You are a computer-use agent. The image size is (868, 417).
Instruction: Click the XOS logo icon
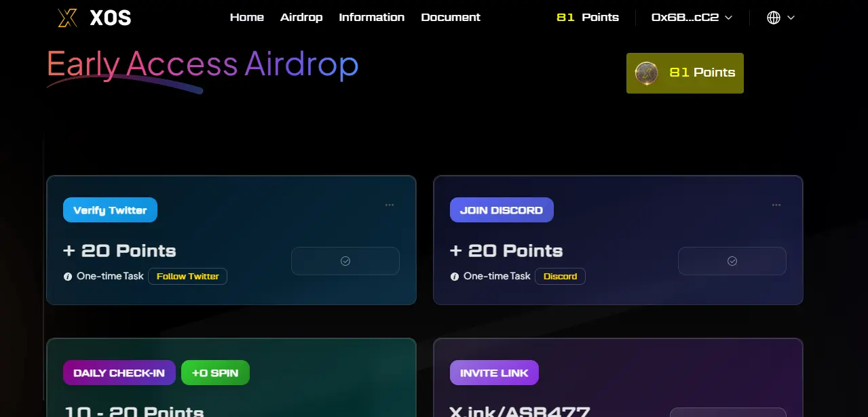coord(68,18)
